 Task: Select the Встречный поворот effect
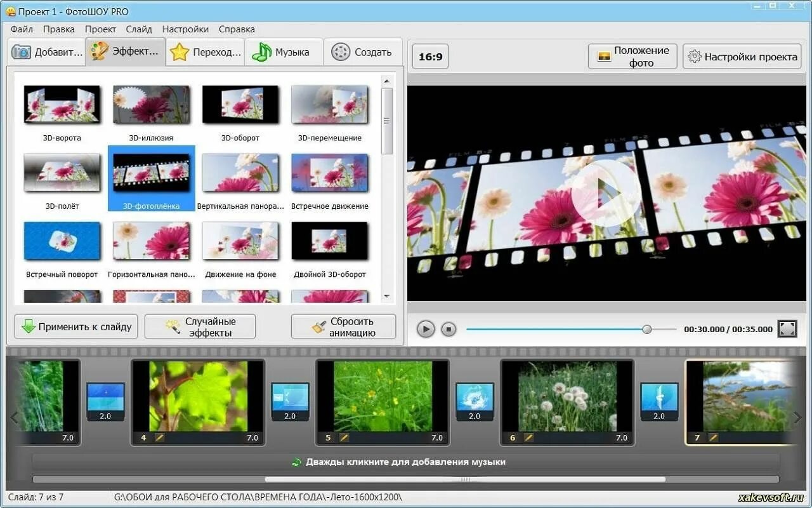click(x=62, y=241)
